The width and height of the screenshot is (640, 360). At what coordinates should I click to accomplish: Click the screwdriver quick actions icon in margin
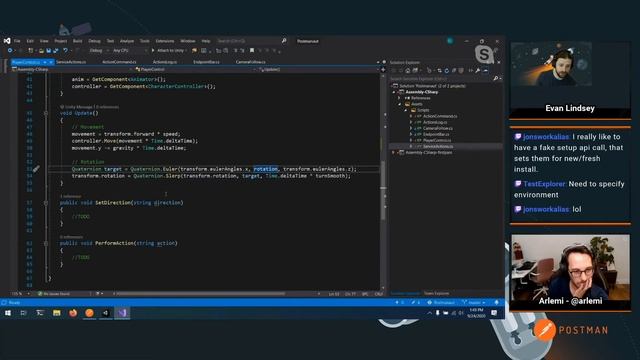36,169
